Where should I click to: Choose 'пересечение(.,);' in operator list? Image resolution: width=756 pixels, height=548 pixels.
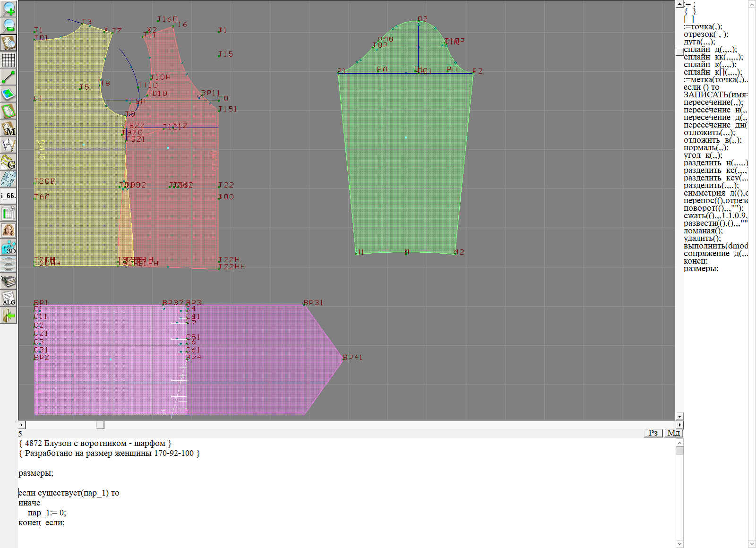[x=713, y=103]
